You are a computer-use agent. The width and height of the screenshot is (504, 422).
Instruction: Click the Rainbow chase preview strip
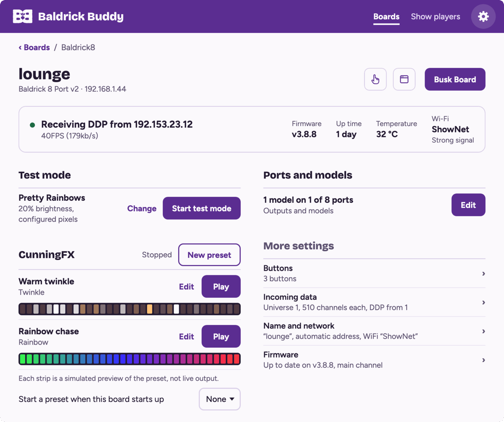point(129,359)
